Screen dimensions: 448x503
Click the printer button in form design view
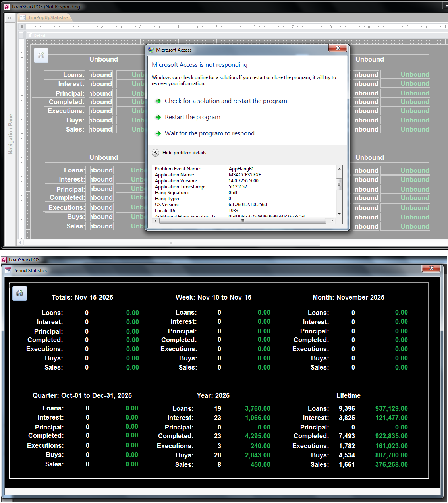pos(41,56)
